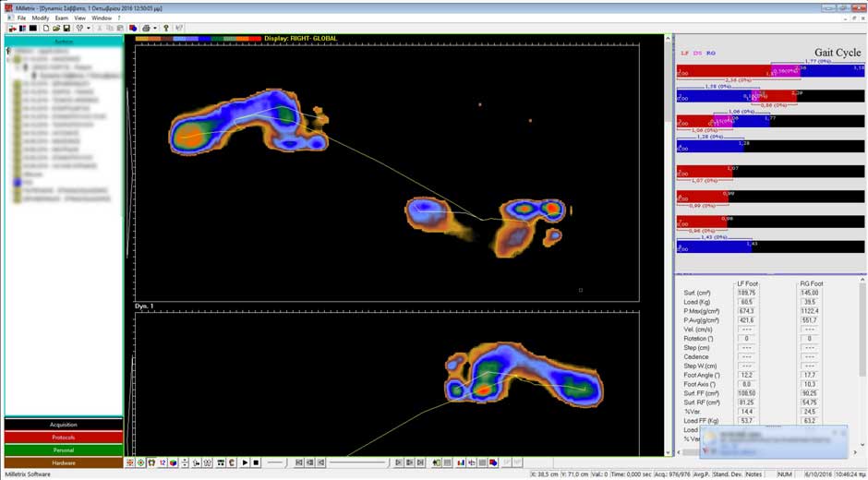Click the footprint view icon in bottom toolbar

click(x=151, y=462)
